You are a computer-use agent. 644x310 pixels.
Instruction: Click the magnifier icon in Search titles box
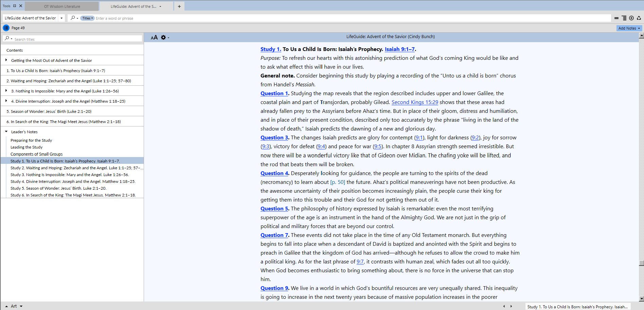(7, 39)
